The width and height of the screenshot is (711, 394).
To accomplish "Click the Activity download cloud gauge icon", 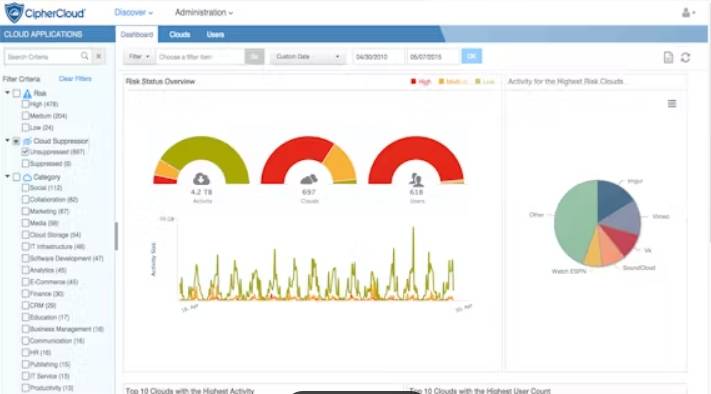I will 201,179.
